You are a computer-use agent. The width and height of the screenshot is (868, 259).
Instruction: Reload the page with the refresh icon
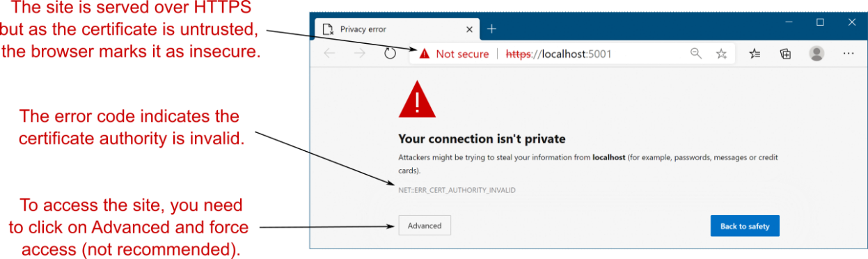(x=390, y=54)
